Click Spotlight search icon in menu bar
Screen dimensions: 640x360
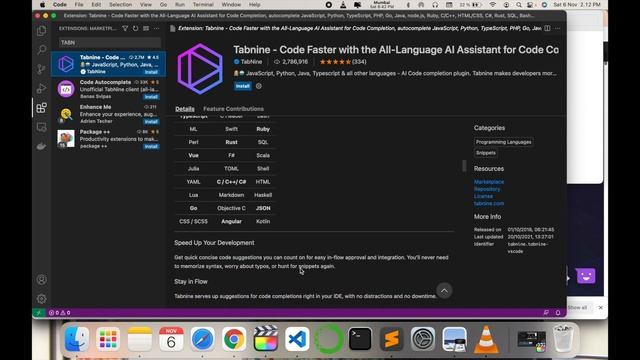coord(518,4)
